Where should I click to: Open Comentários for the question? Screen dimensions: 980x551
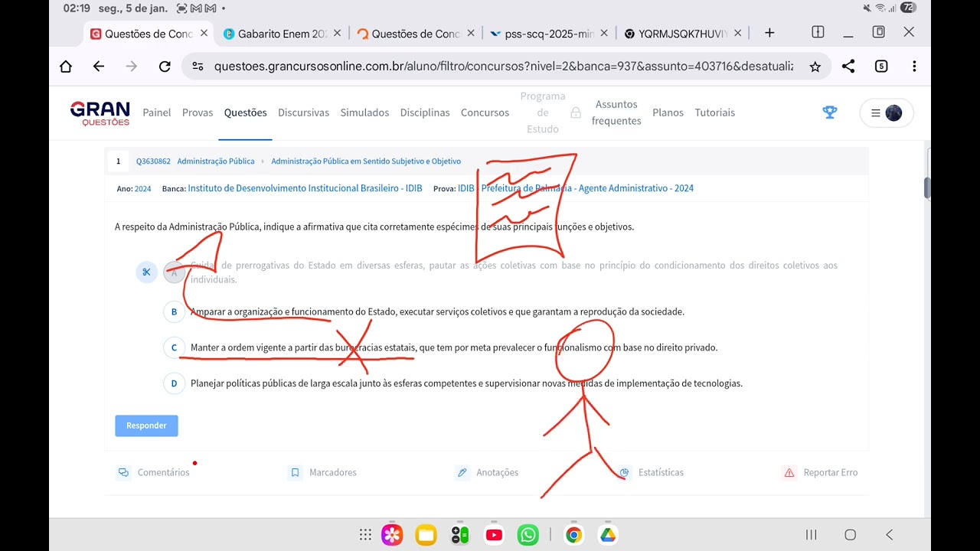tap(153, 472)
